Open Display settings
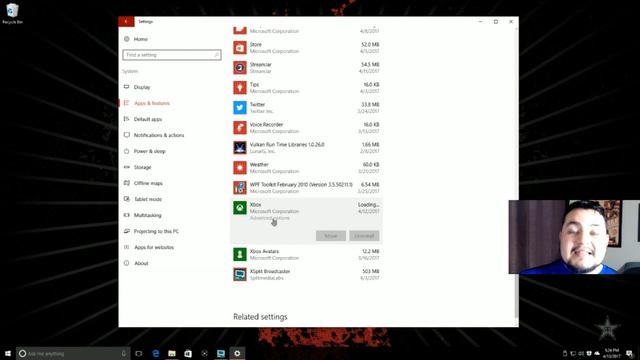640x360 pixels. (x=142, y=87)
